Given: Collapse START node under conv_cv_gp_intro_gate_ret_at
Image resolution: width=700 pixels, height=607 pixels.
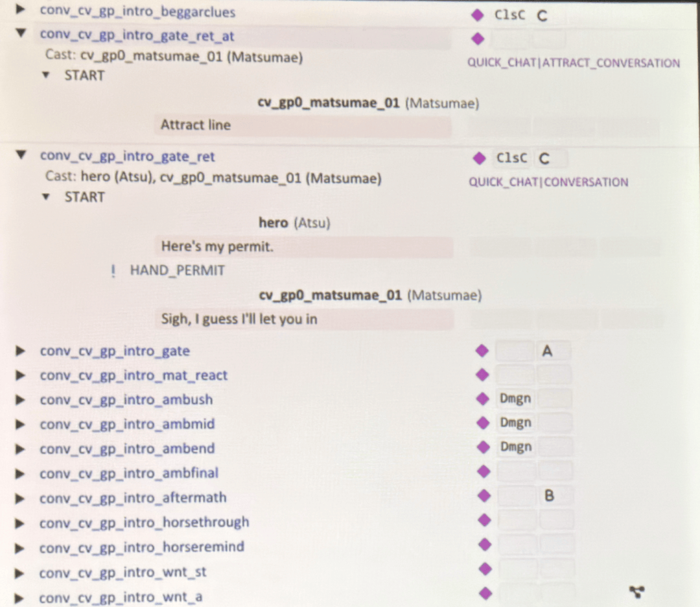Looking at the screenshot, I should (45, 75).
